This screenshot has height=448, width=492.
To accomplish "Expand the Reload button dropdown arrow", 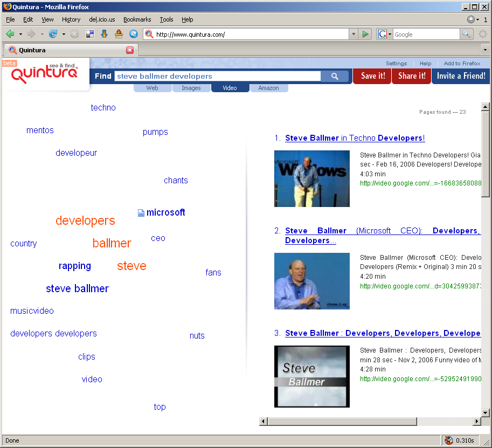I will (x=64, y=34).
